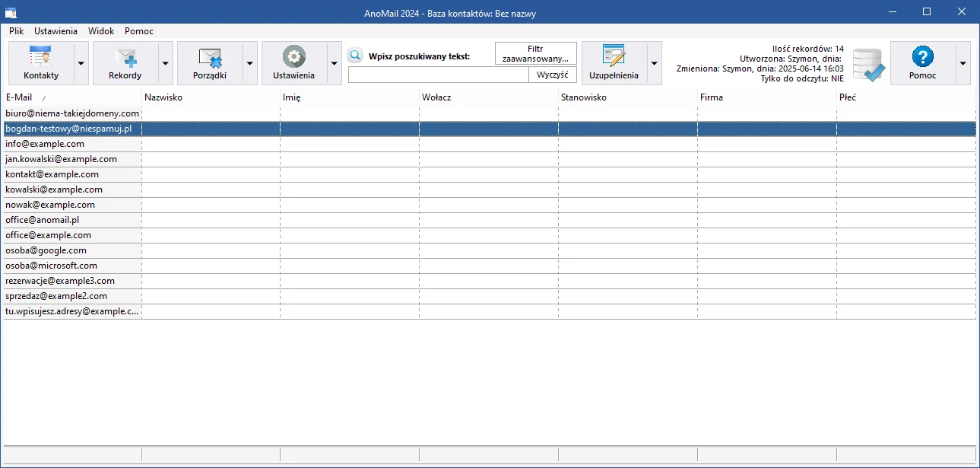Viewport: 980px width, 468px height.
Task: Open Ustawienia gear button in toolbar
Action: point(294,57)
